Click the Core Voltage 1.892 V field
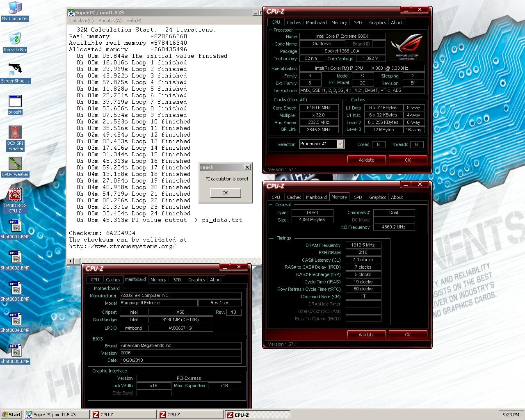The width and height of the screenshot is (525, 420). pyautogui.click(x=370, y=58)
